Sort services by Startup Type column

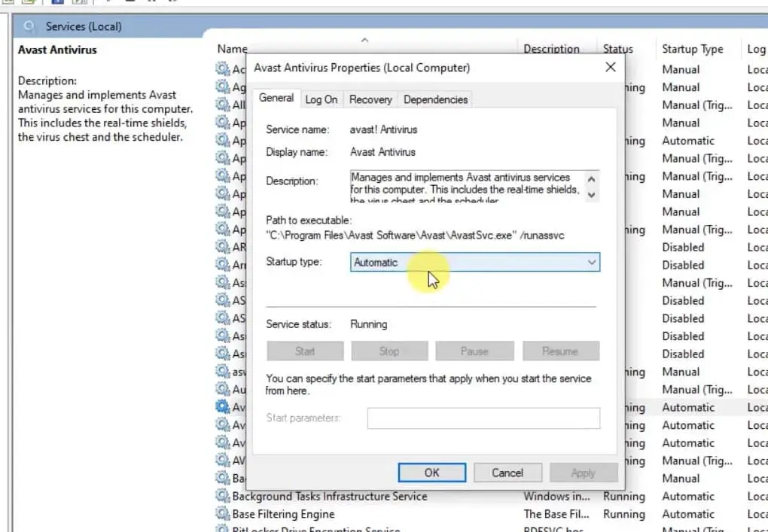(x=692, y=49)
